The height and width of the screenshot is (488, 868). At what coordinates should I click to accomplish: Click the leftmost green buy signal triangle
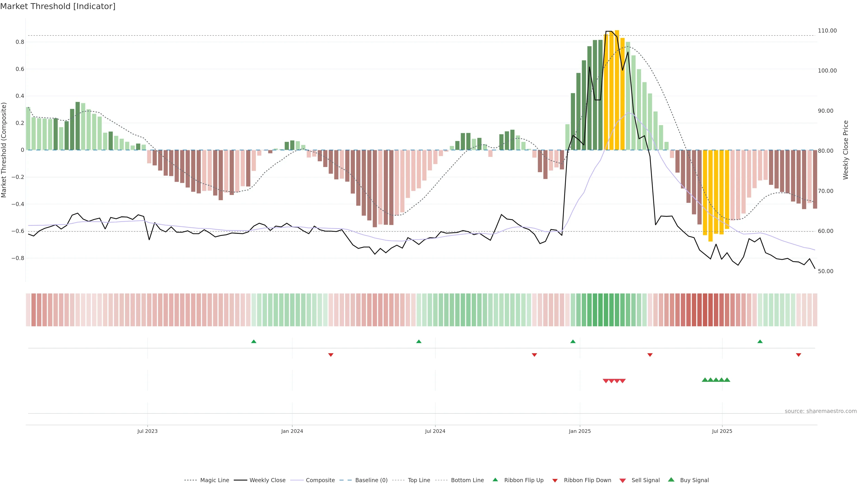click(x=705, y=380)
